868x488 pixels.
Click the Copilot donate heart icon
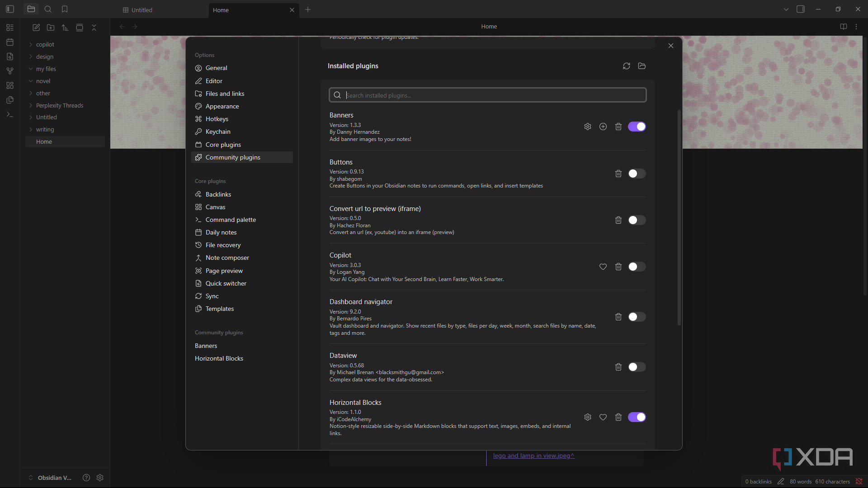[603, 267]
